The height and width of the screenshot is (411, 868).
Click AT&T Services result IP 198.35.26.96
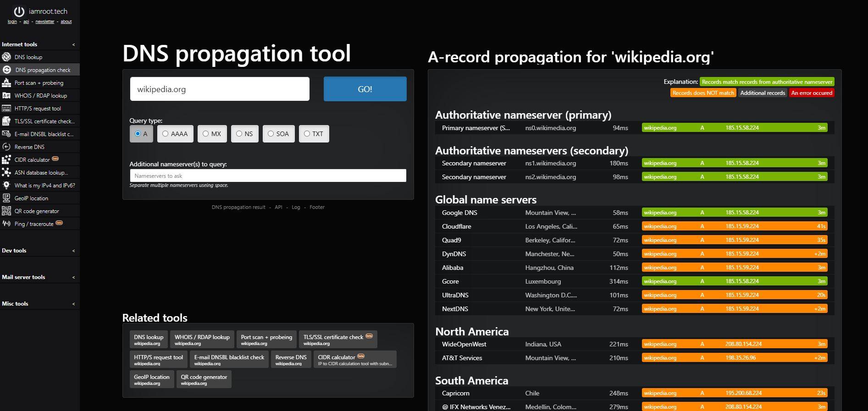[741, 358]
